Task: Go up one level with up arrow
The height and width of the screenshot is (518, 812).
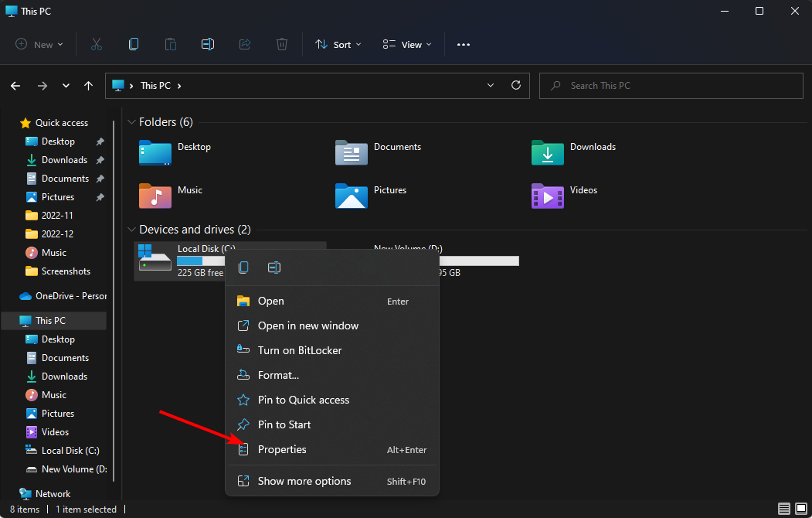Action: click(89, 86)
